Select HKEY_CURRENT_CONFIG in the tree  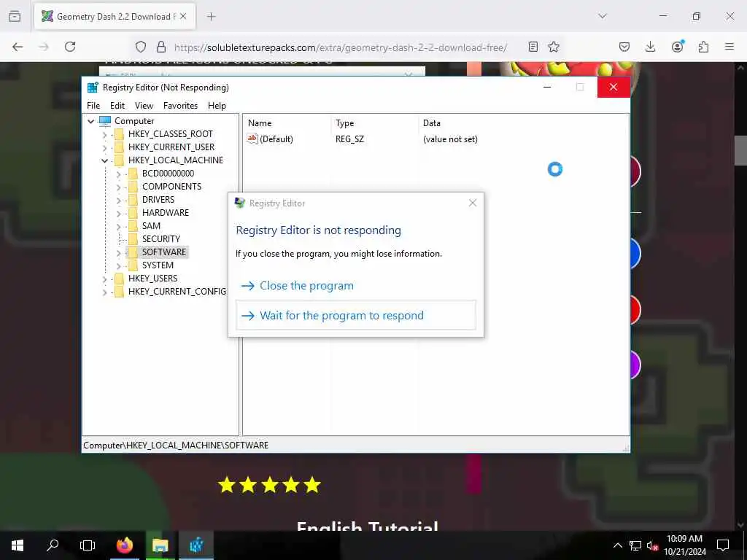point(177,292)
